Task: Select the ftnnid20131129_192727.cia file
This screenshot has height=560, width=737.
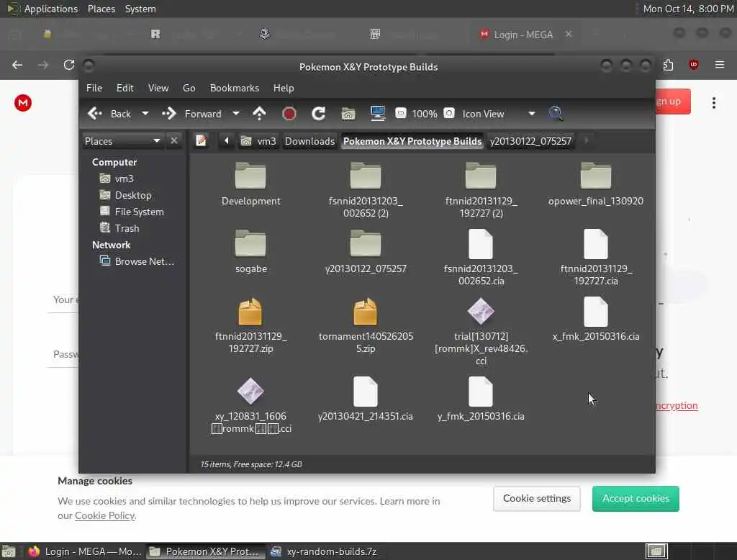Action: click(595, 257)
